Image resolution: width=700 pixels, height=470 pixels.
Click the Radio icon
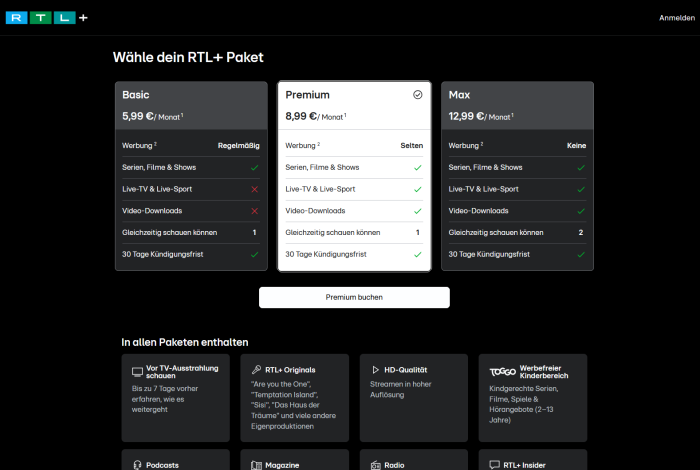pos(375,465)
